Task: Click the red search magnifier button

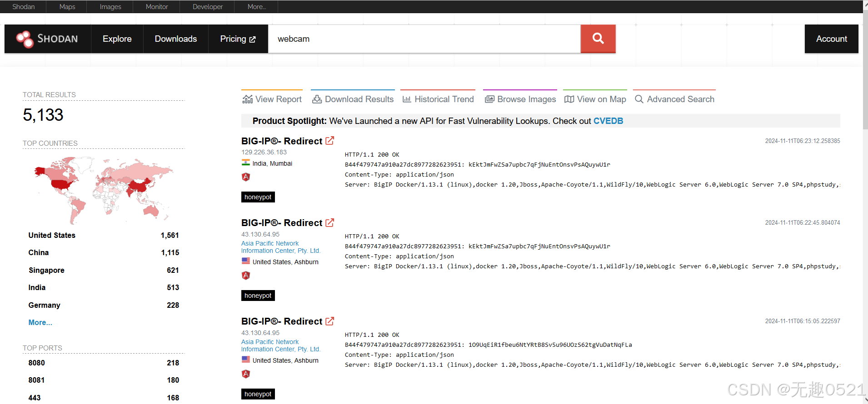Action: [x=598, y=39]
